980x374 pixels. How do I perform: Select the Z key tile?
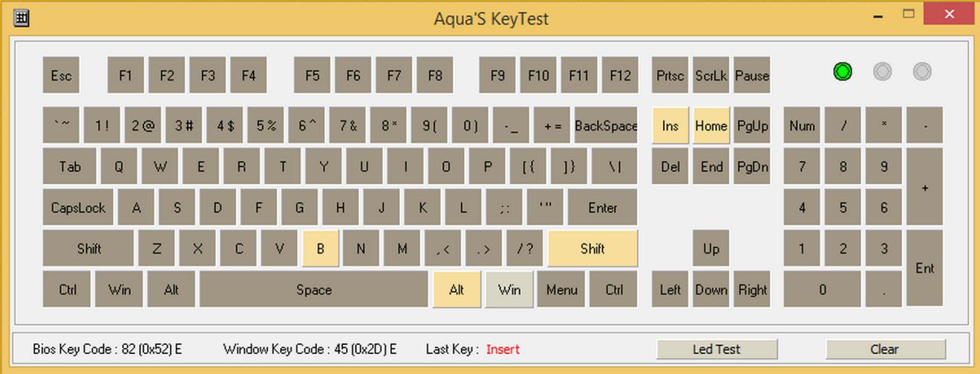coord(157,248)
